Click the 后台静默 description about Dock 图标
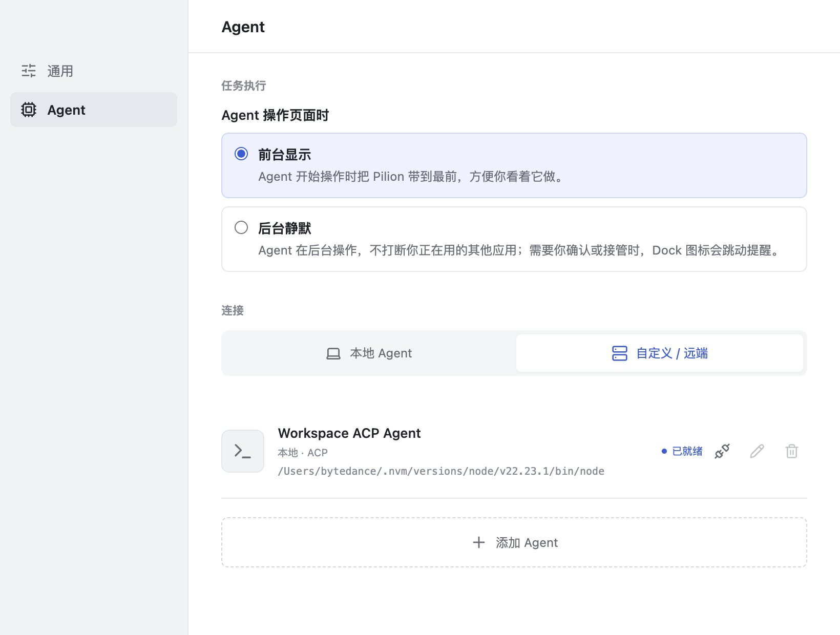Screen dimensions: 840x635 point(520,250)
